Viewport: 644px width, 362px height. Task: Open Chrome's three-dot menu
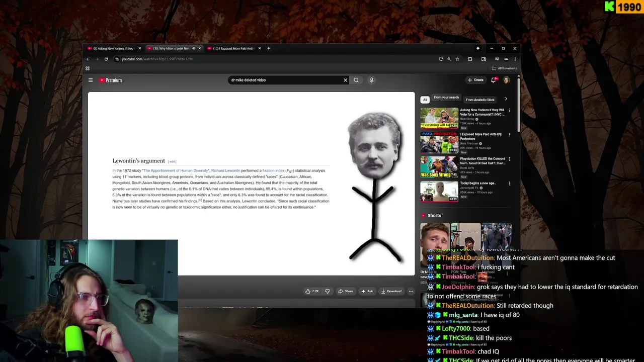pos(515,59)
